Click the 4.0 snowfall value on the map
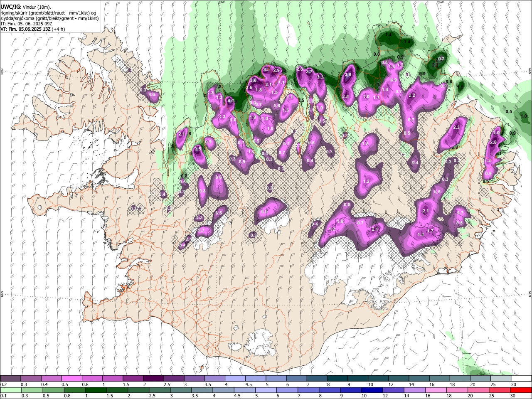 [x=230, y=101]
